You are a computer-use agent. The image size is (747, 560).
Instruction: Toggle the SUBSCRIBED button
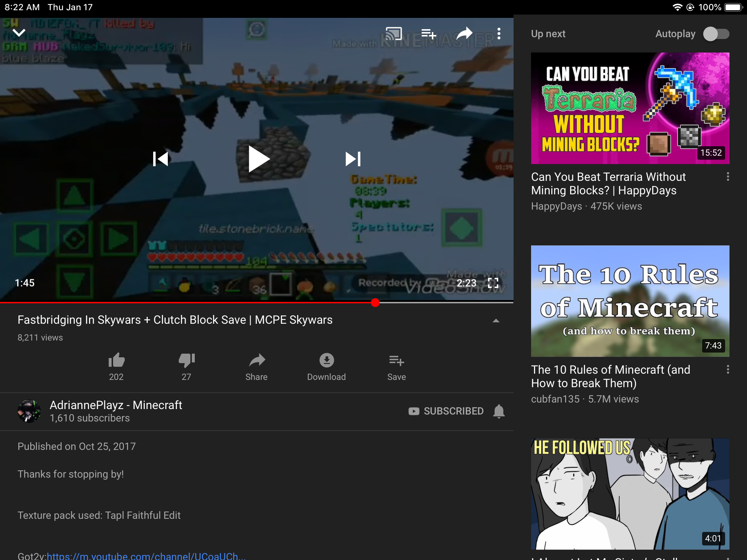[x=446, y=411]
